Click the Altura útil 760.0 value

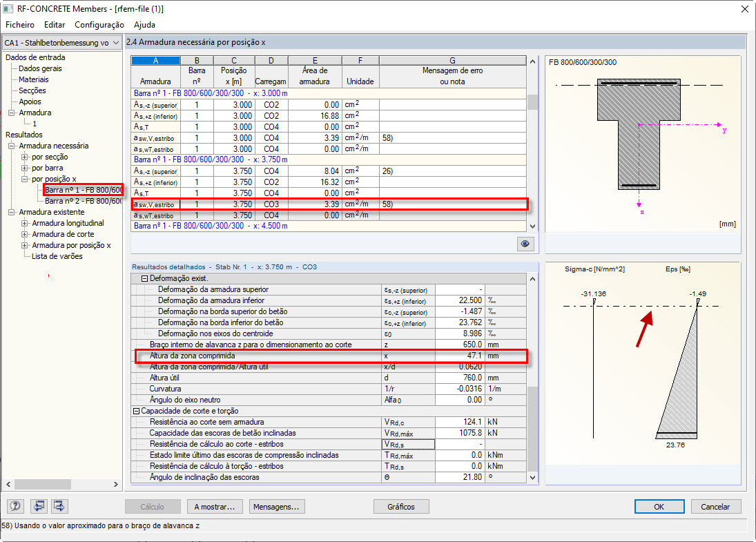point(461,378)
